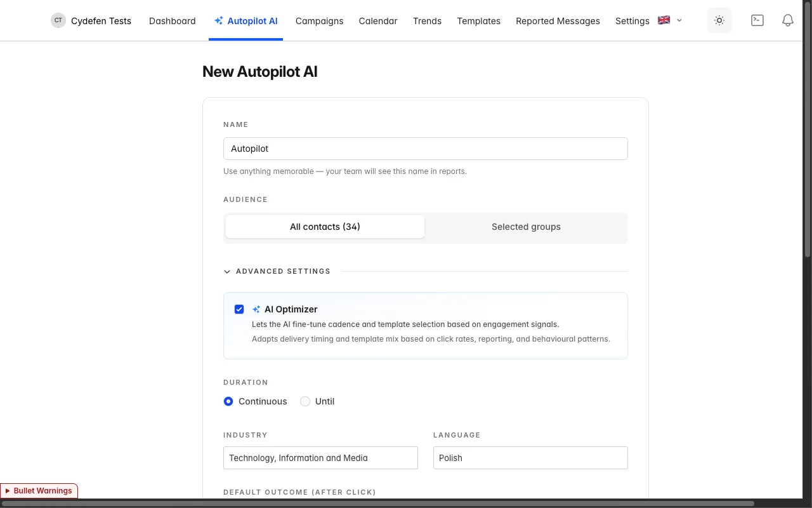
Task: Uncheck the AI Optimizer checkbox
Action: (x=239, y=309)
